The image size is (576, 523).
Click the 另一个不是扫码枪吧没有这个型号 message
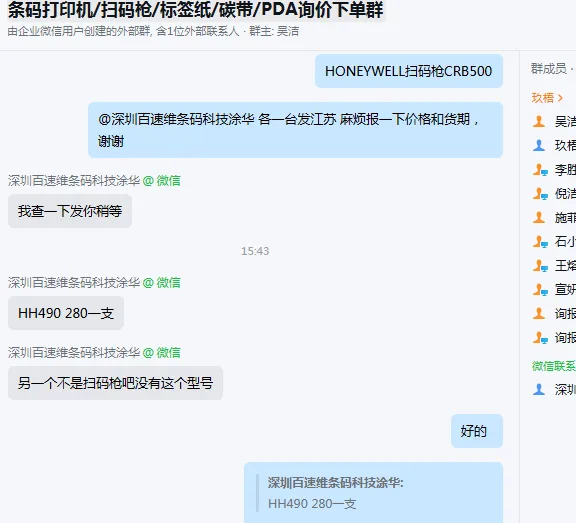pos(115,383)
